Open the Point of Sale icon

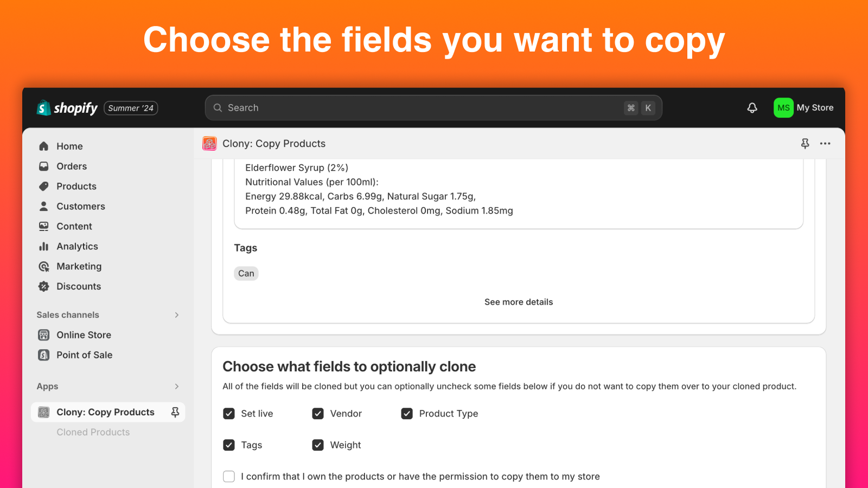click(x=43, y=355)
